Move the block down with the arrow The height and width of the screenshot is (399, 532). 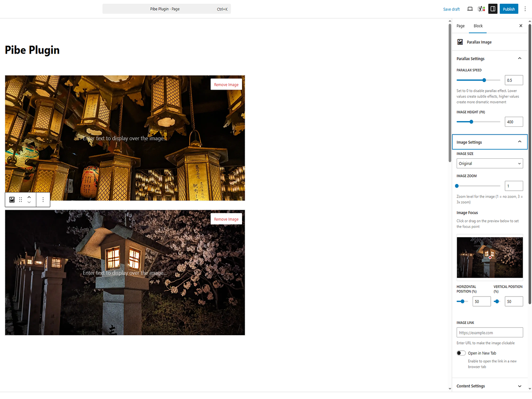(x=29, y=203)
